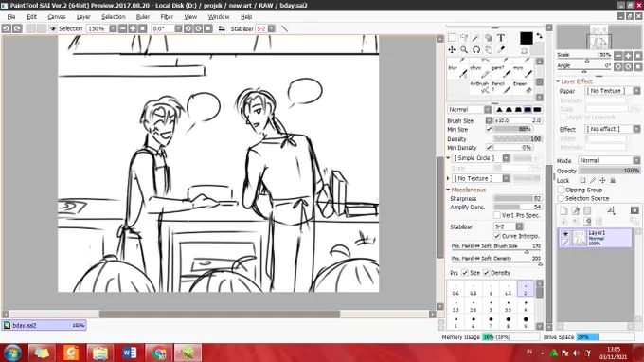Select the Selection Source radio button
This screenshot has width=644, height=362.
pyautogui.click(x=561, y=198)
